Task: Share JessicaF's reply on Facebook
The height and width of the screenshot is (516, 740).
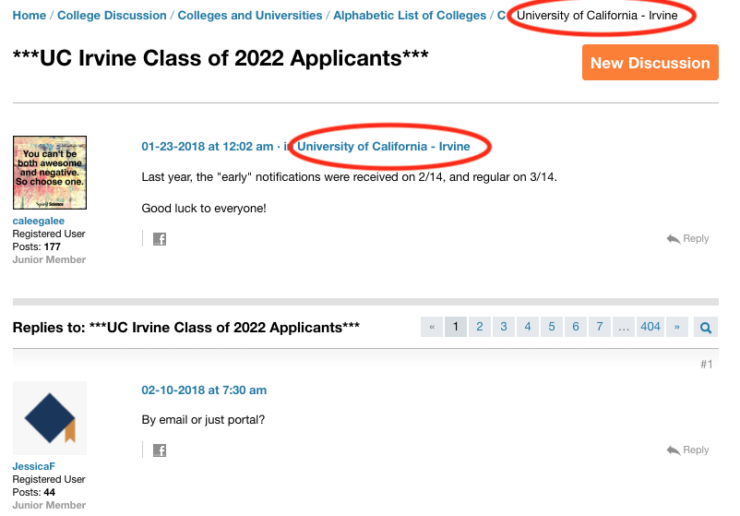Action: pos(160,450)
